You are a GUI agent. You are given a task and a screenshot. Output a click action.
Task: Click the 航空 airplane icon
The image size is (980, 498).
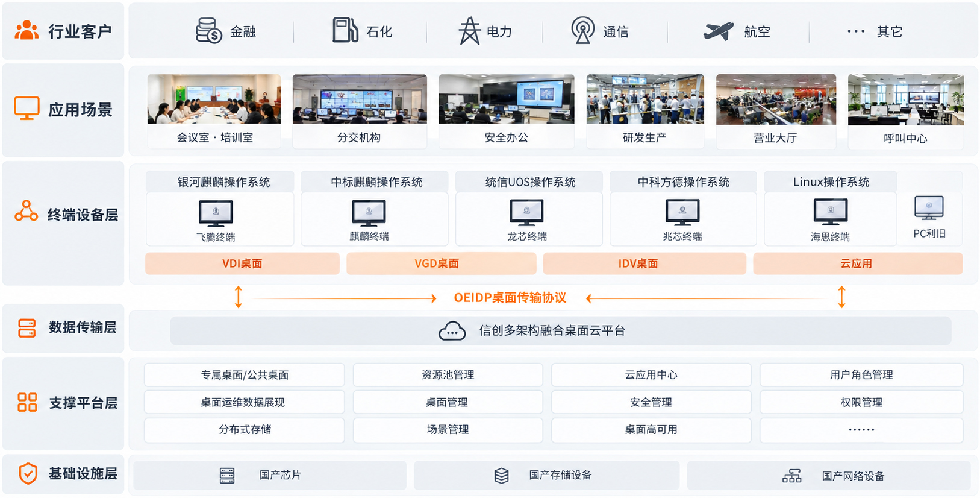[x=719, y=31]
